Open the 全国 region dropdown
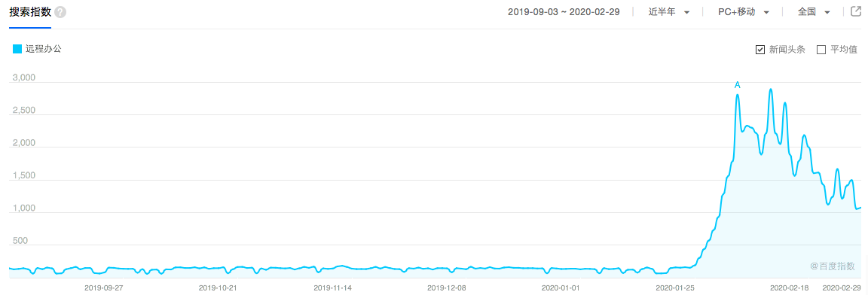The image size is (868, 295). [x=814, y=12]
